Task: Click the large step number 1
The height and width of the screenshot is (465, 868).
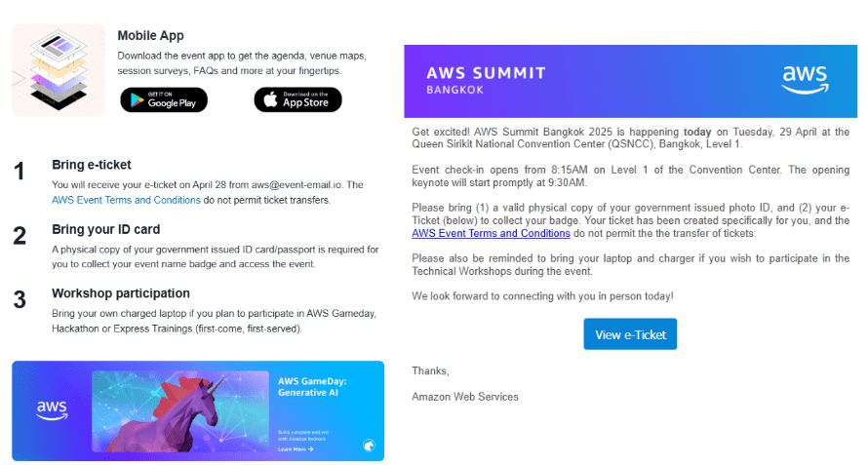Action: 20,171
